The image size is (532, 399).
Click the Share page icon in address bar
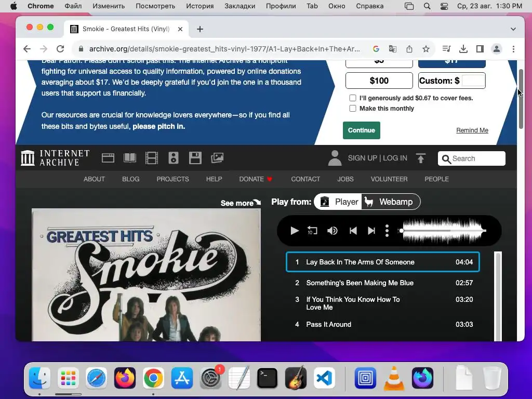(x=409, y=49)
